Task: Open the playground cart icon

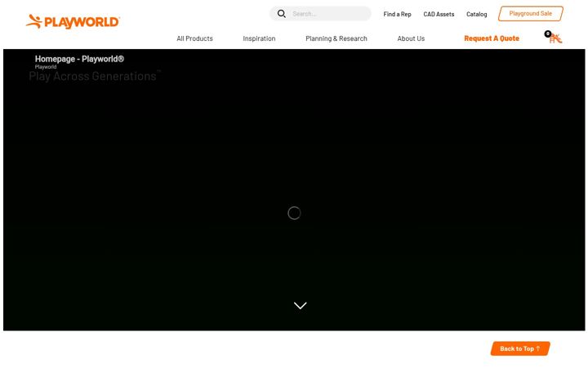Action: (x=554, y=37)
